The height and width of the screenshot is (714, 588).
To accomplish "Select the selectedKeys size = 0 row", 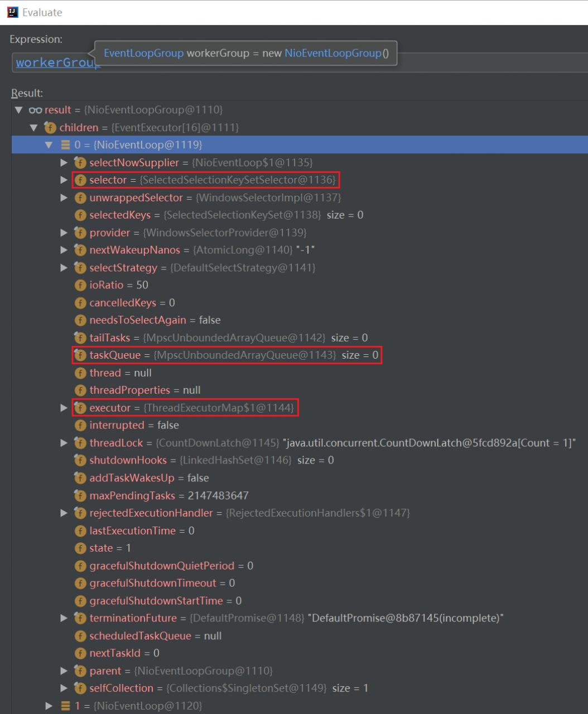I will click(x=300, y=215).
